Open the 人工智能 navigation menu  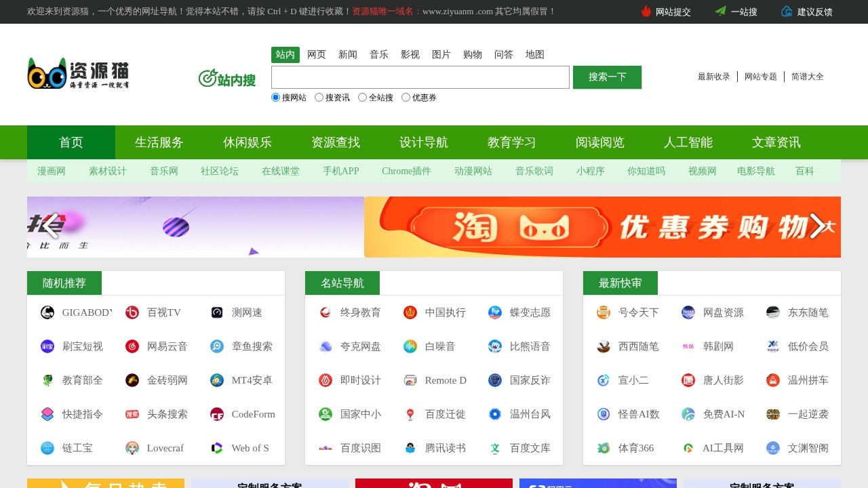690,142
